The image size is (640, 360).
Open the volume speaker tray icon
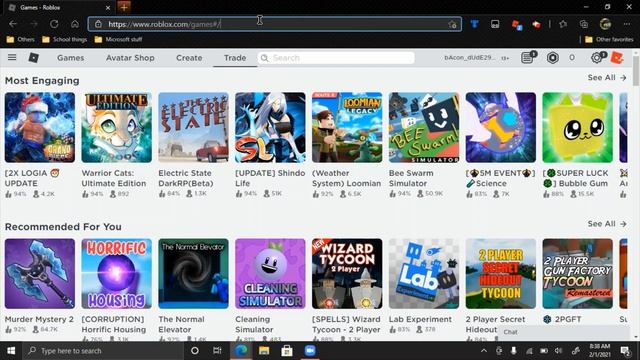(x=558, y=351)
